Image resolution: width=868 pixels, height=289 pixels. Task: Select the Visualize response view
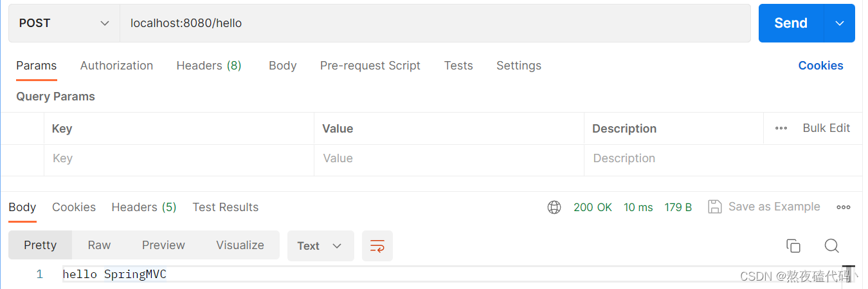[x=240, y=245]
